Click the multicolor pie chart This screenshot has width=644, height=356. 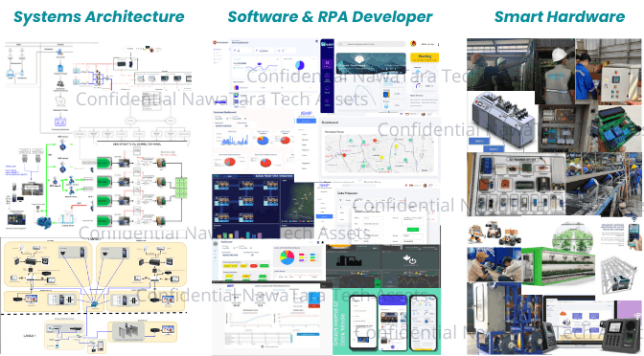(287, 257)
